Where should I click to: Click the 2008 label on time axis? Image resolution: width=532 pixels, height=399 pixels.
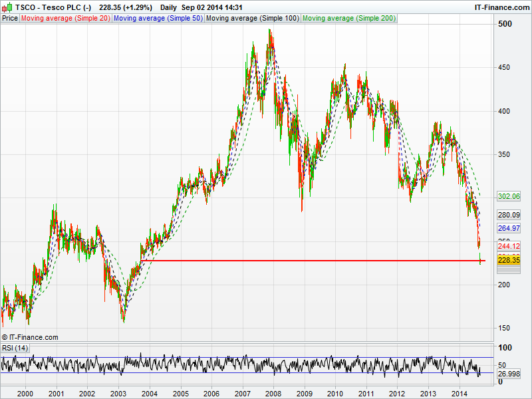coord(273,394)
